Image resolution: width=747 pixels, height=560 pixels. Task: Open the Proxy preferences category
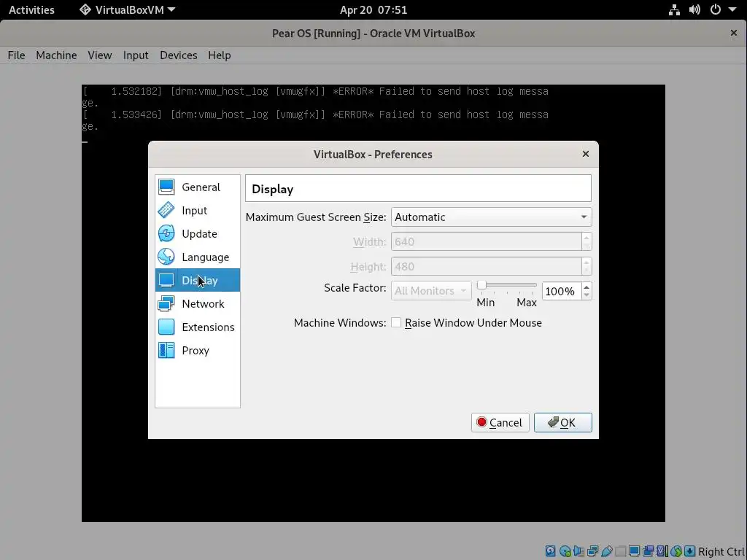click(x=197, y=350)
